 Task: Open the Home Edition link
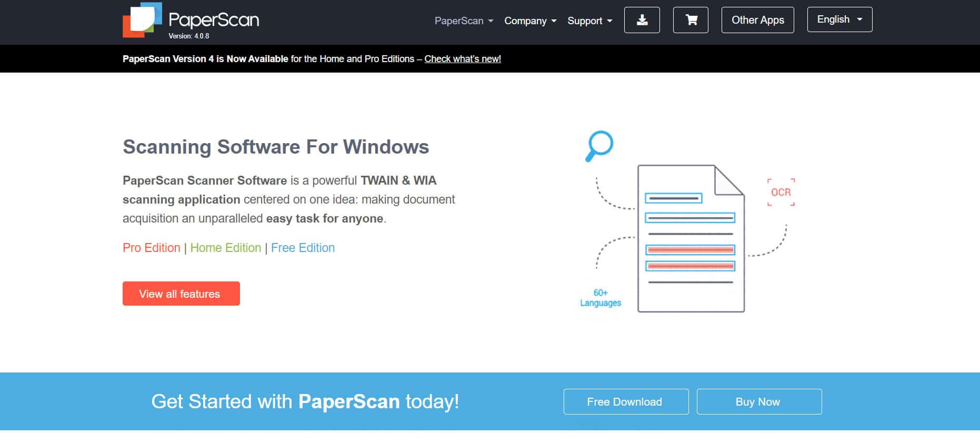(x=226, y=248)
